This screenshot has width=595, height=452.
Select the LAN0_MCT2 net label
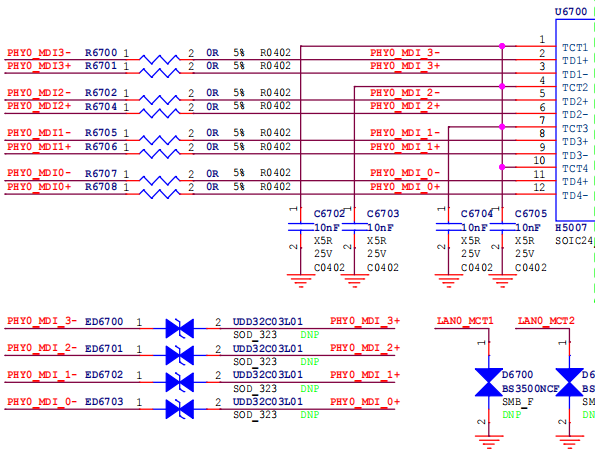[x=546, y=321]
